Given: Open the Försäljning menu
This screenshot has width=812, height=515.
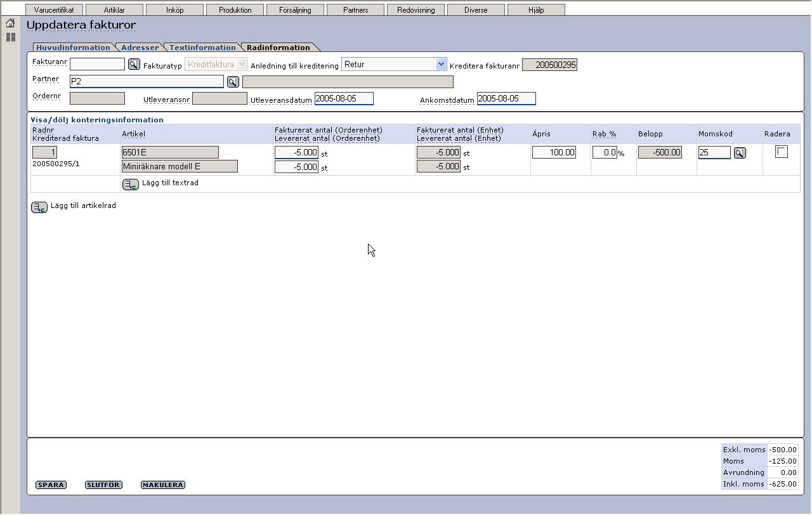Looking at the screenshot, I should [295, 10].
